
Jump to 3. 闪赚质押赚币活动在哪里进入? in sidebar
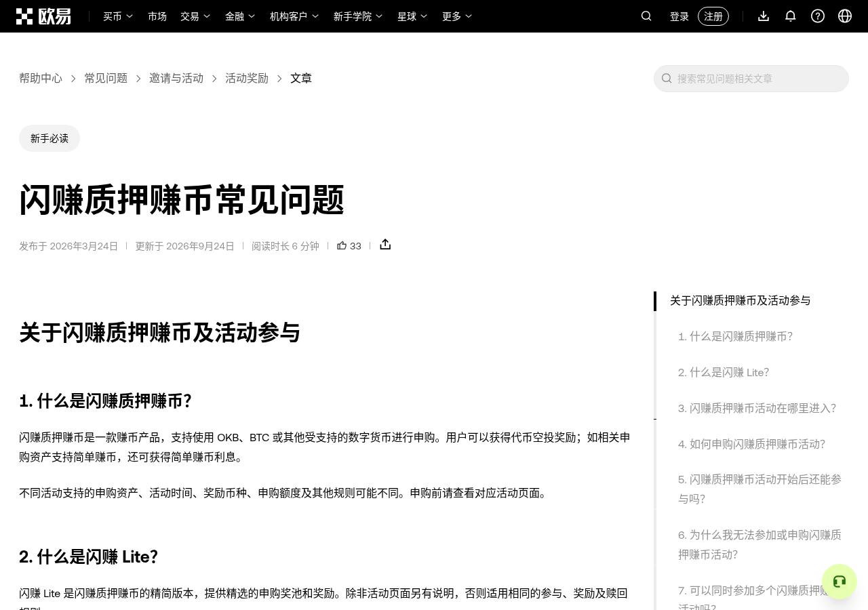pos(757,408)
